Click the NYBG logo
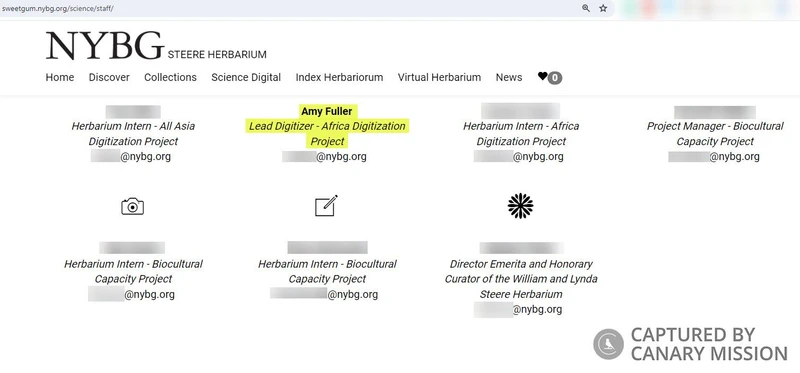800x373 pixels. [105, 46]
